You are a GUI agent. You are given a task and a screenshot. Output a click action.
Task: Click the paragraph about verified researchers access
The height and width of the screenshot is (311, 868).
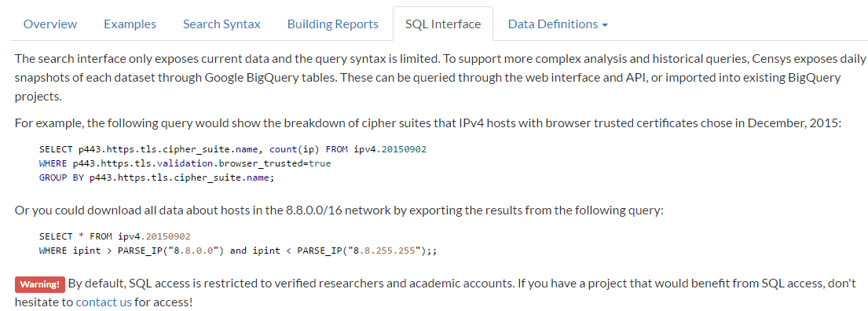[x=435, y=293]
